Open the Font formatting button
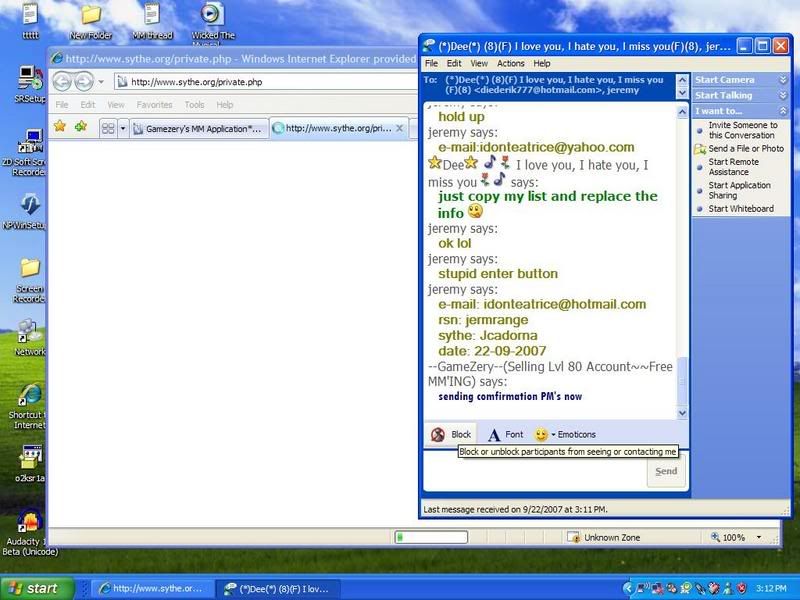This screenshot has width=800, height=600. 505,435
